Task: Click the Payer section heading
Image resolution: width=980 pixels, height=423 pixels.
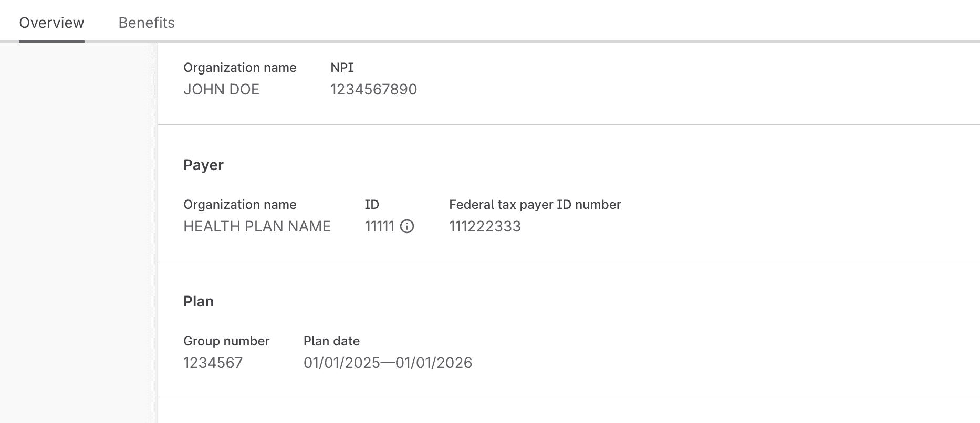Action: (x=204, y=164)
